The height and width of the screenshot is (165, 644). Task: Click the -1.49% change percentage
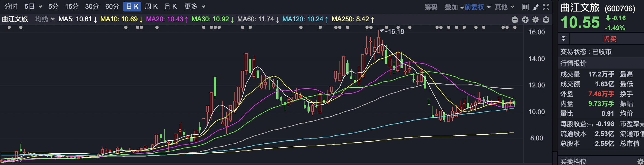coord(615,28)
